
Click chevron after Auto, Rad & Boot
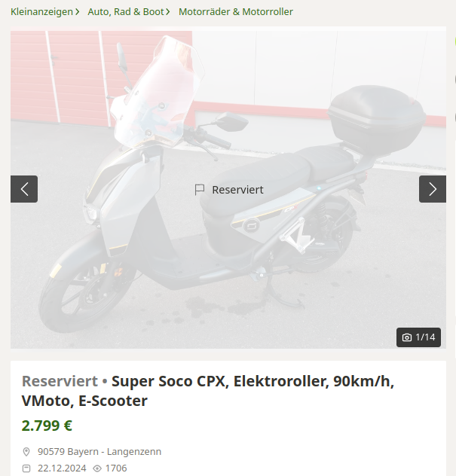168,12
